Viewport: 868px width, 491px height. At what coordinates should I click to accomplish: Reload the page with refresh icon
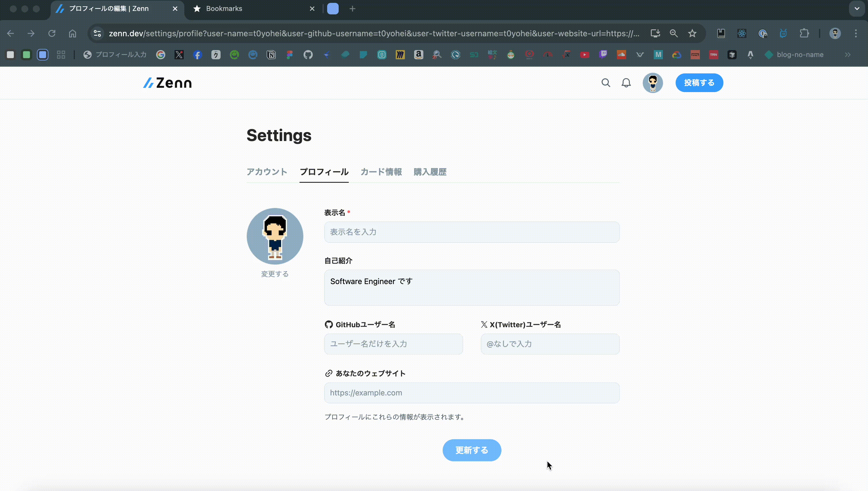pyautogui.click(x=52, y=33)
